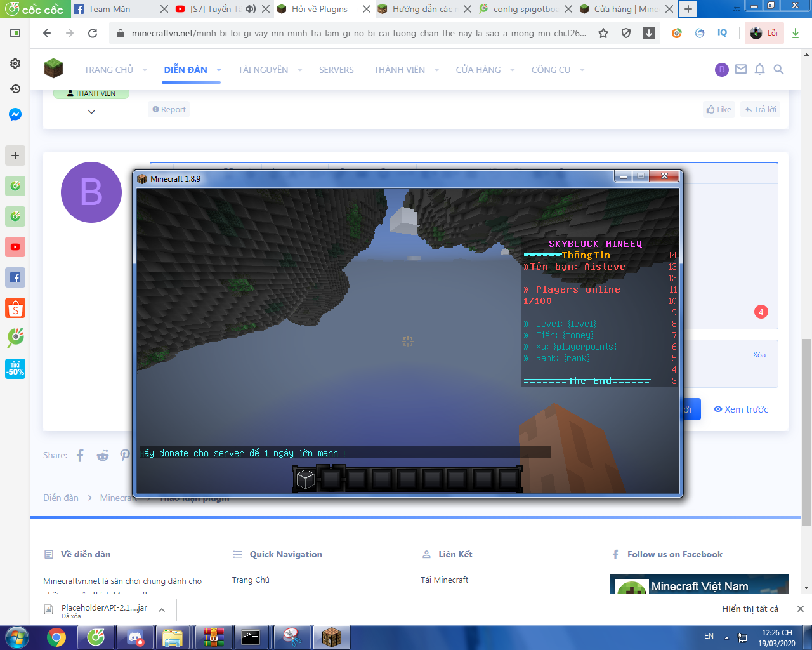Click Xem trước preview button

pos(741,409)
